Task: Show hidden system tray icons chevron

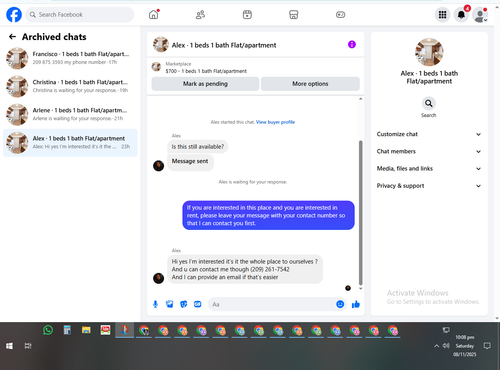Action: point(436,346)
